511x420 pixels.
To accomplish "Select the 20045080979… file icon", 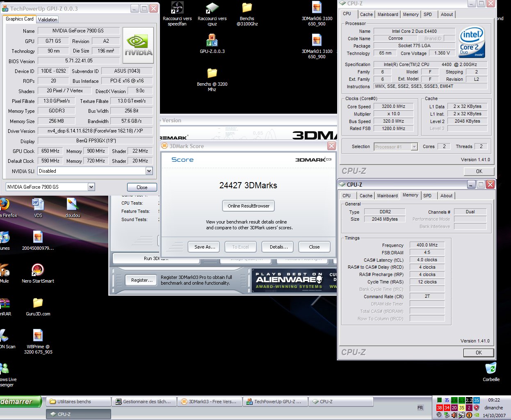I will [x=38, y=237].
